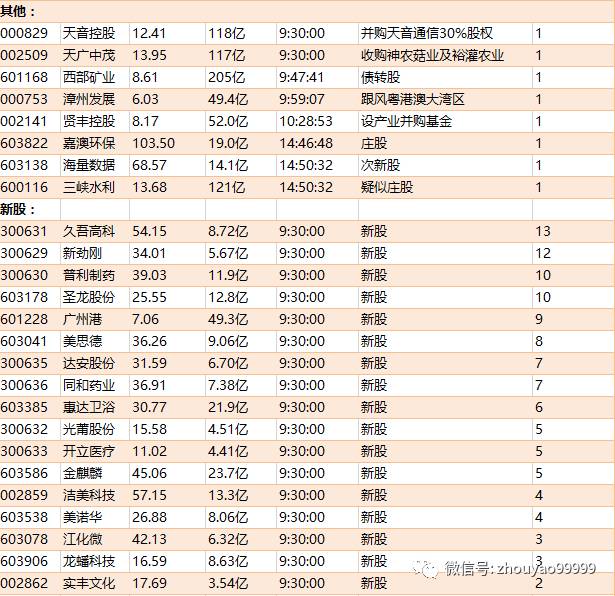Click the price 31.59
This screenshot has width=615, height=596.
click(149, 363)
